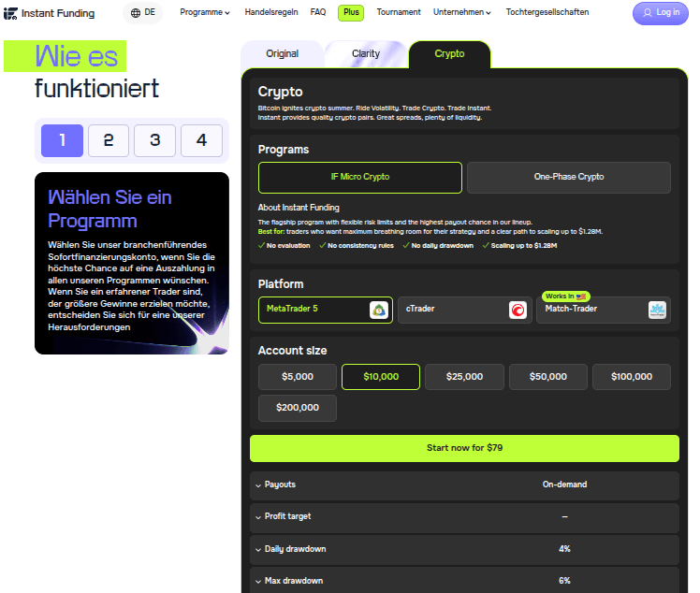Click the user icon in Log in
The width and height of the screenshot is (700, 593).
click(648, 13)
